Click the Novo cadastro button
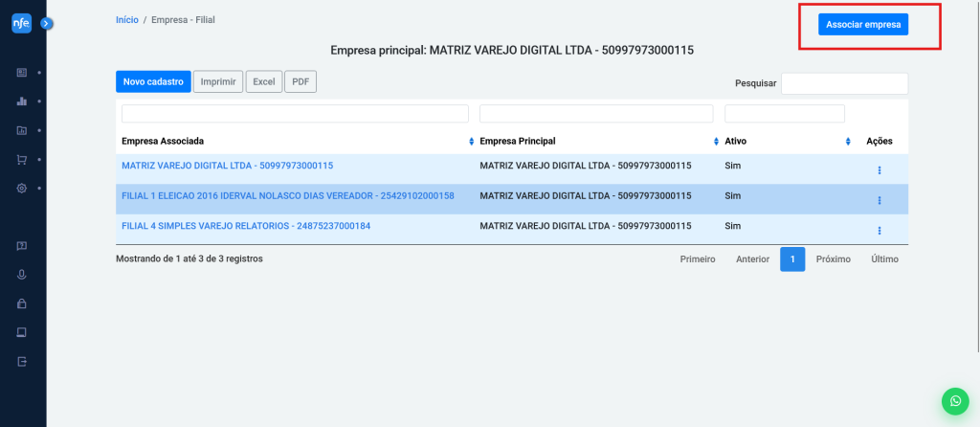This screenshot has height=427, width=980. click(153, 82)
